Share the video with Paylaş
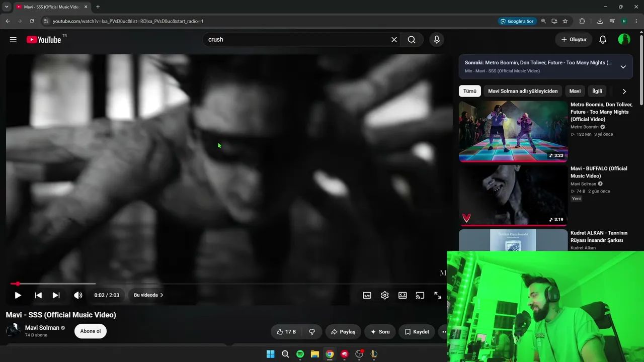The height and width of the screenshot is (362, 644). (343, 332)
